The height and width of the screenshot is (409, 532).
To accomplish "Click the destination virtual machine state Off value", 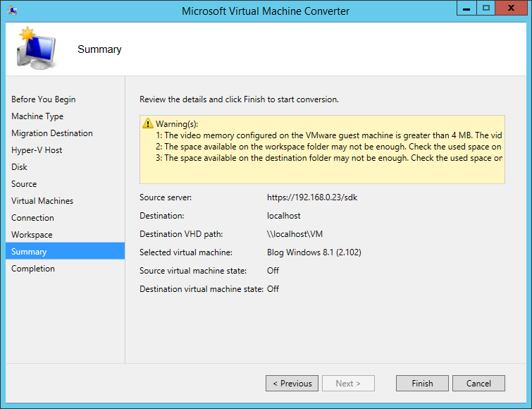I will pyautogui.click(x=273, y=289).
